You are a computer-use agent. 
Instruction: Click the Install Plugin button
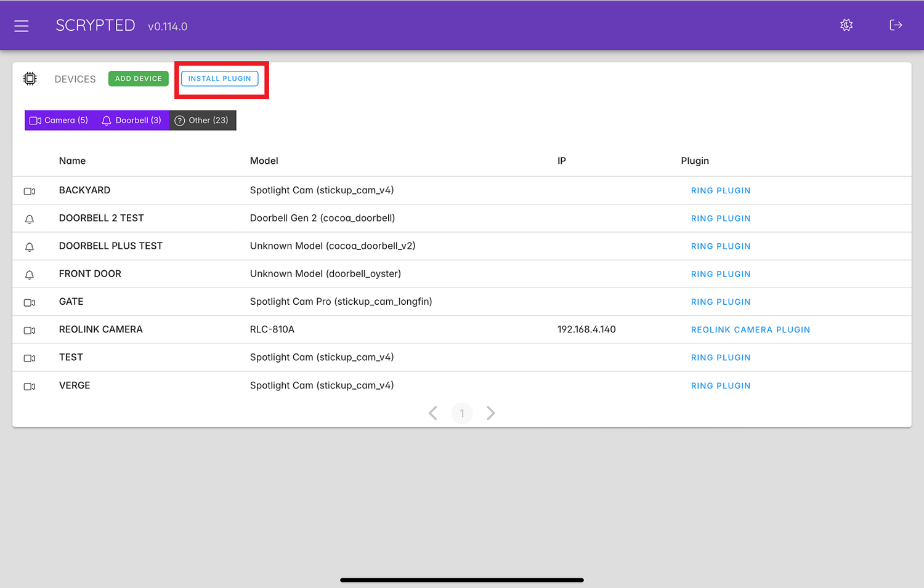[220, 79]
